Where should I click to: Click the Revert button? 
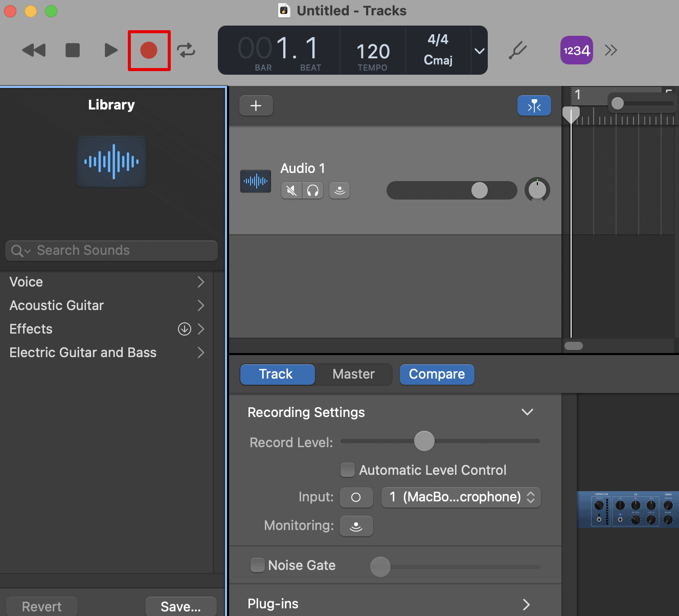coord(42,606)
